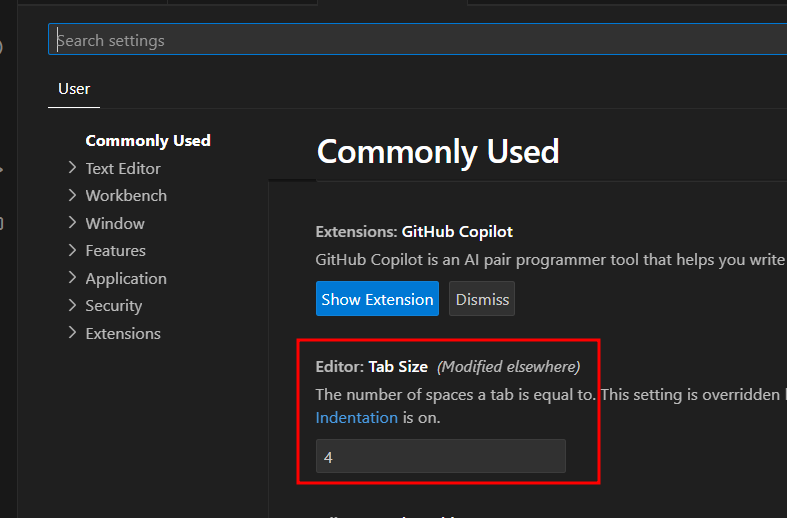Dismiss the GitHub Copilot recommendation
This screenshot has width=787, height=518.
click(x=482, y=299)
